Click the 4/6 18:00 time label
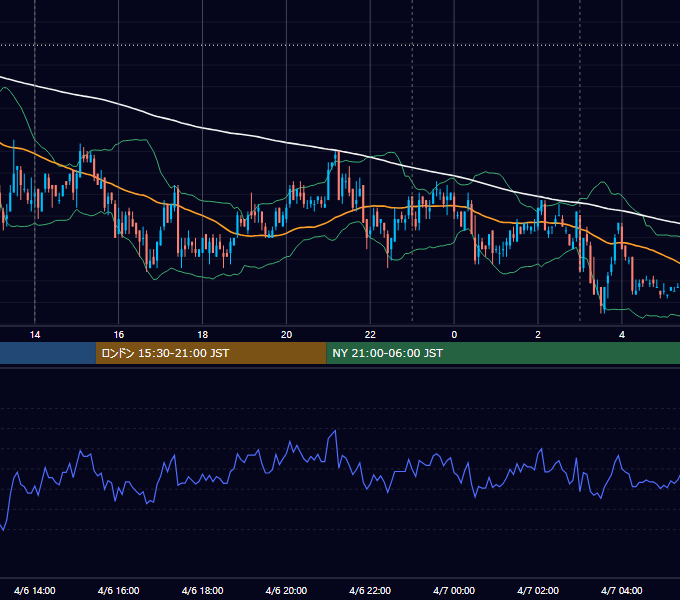This screenshot has height=600, width=680. pos(203,590)
